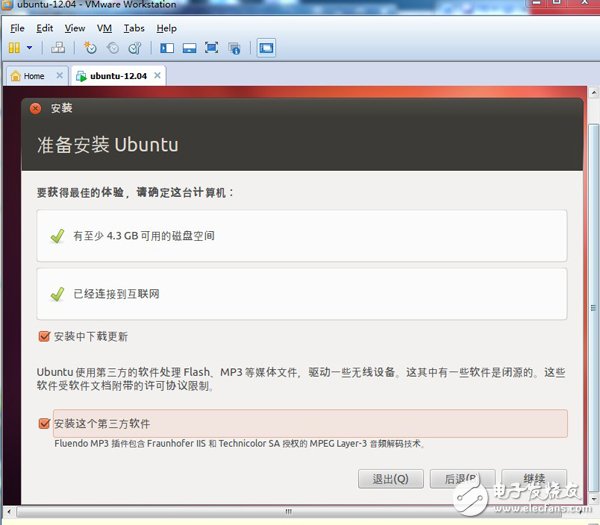Click the 退出(Q) button
The image size is (600, 525).
click(391, 479)
